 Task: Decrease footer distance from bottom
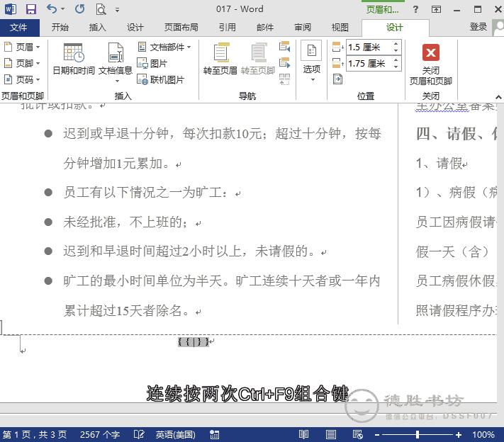click(x=396, y=67)
